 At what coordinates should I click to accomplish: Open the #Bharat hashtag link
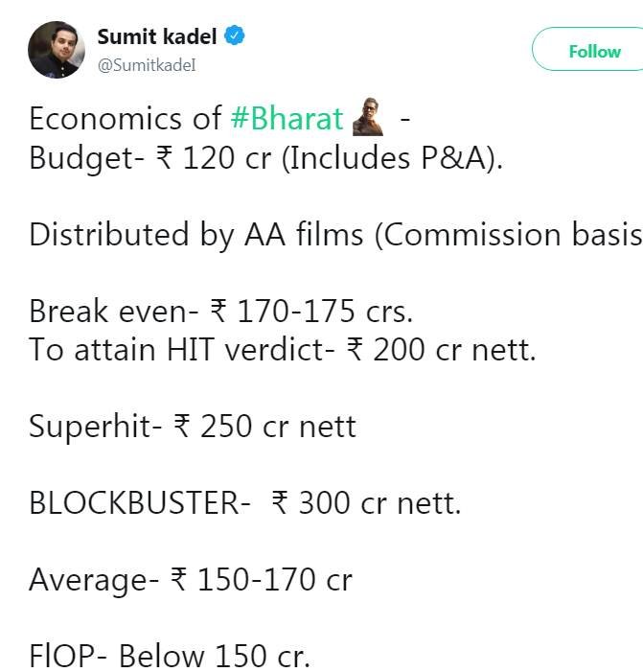(x=287, y=119)
